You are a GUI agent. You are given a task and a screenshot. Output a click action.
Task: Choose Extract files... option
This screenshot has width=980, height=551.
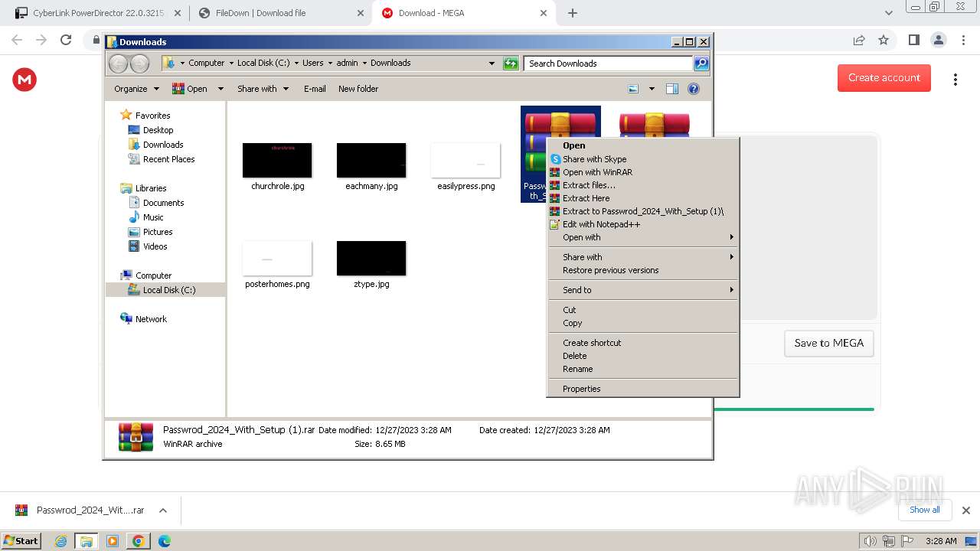coord(642,185)
